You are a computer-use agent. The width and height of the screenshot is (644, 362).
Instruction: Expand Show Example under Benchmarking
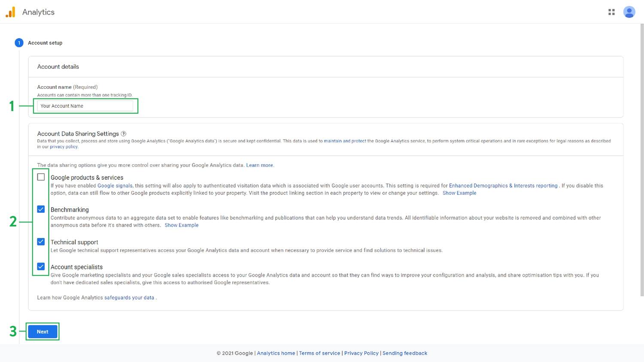[181, 225]
